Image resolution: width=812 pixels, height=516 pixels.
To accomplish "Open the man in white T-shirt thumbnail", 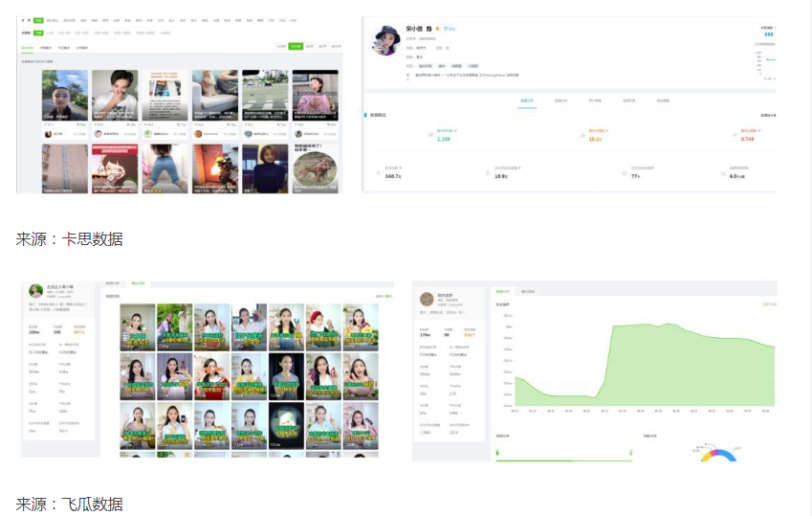I will 115,96.
